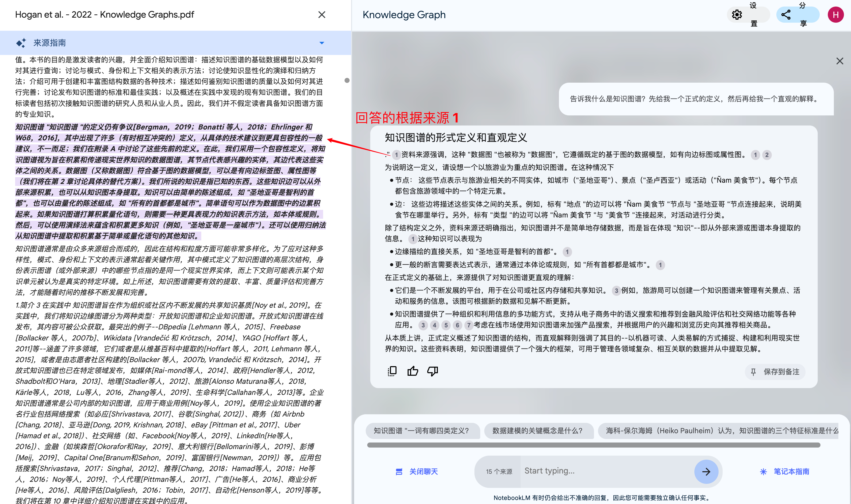This screenshot has height=504, width=851.
Task: Open citation 1 after 所有首都都是城市
Action: (660, 265)
